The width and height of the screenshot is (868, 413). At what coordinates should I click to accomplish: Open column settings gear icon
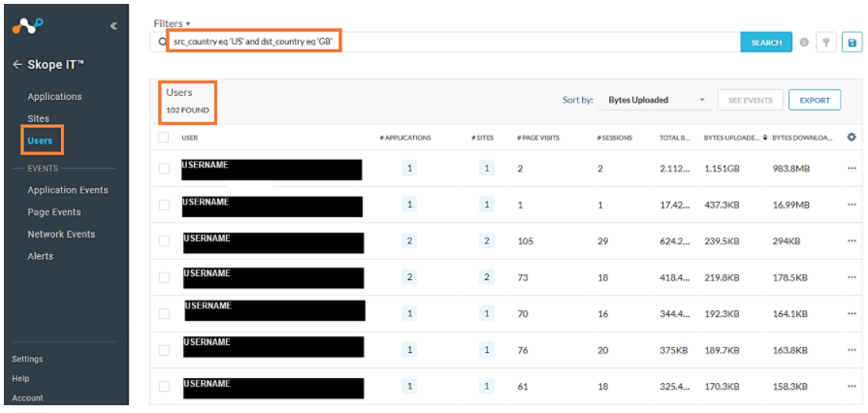[x=852, y=138]
